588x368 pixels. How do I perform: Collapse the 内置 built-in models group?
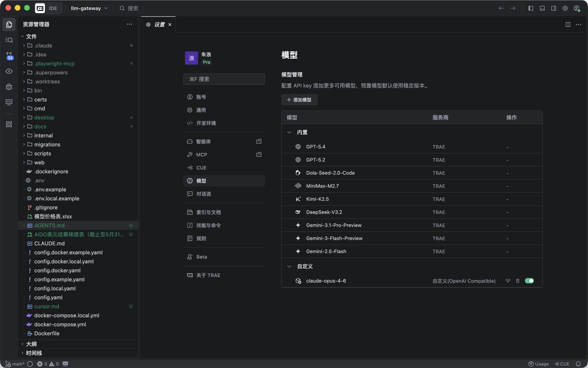click(289, 132)
